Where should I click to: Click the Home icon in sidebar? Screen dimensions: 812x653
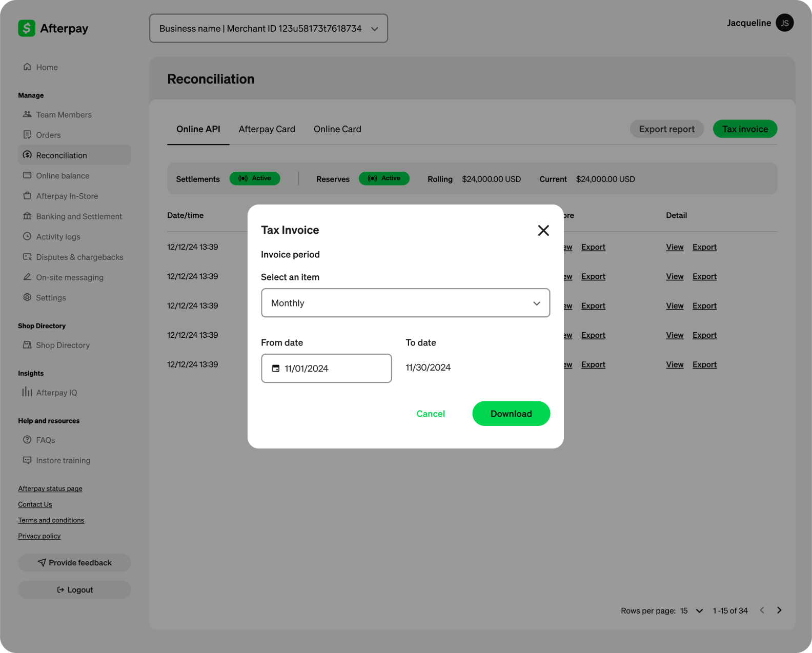click(x=27, y=67)
